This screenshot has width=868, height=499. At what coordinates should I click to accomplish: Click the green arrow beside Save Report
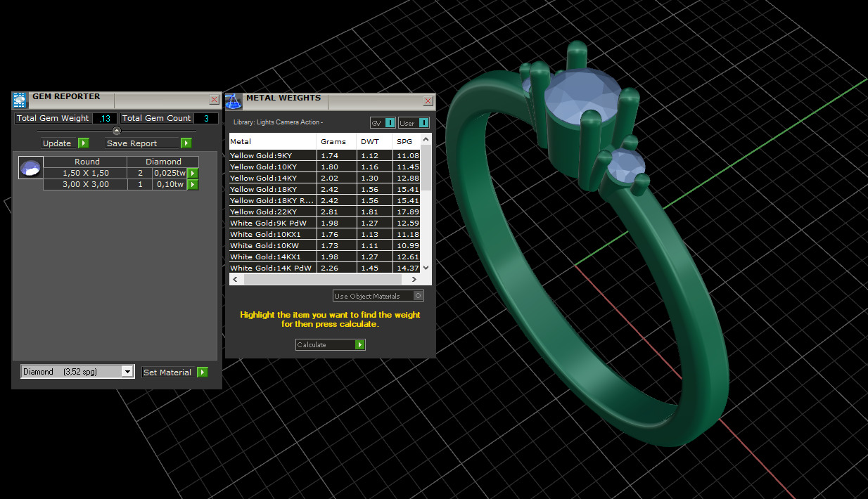(186, 143)
